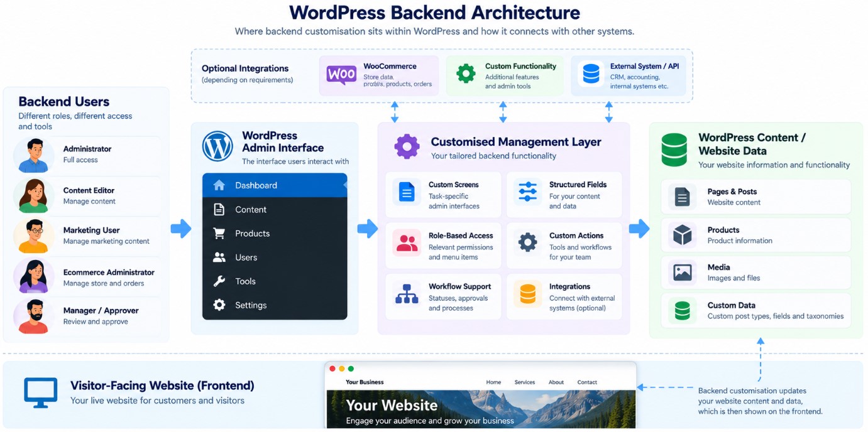The width and height of the screenshot is (868, 432).
Task: Click the WordPress Backend Architecture title
Action: [x=434, y=13]
